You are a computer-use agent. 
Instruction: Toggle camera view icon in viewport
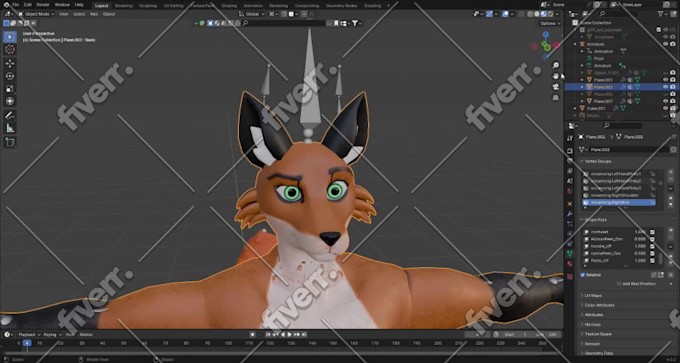tap(556, 87)
